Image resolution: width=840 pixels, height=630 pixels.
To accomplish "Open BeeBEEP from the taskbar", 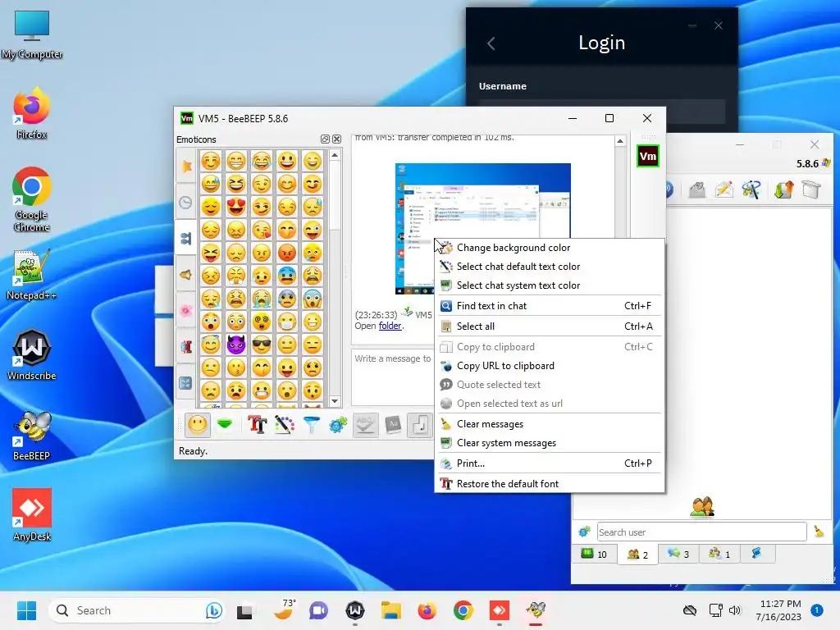I will point(535,610).
